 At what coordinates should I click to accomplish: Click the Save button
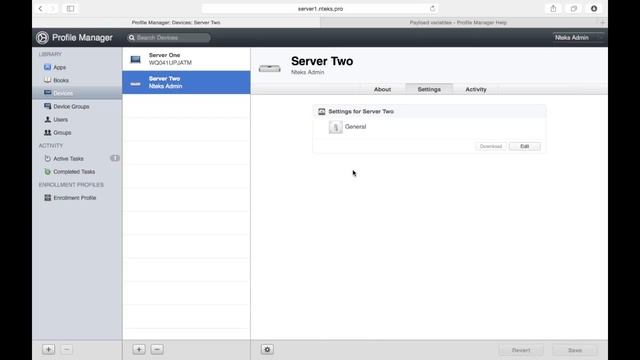click(575, 350)
